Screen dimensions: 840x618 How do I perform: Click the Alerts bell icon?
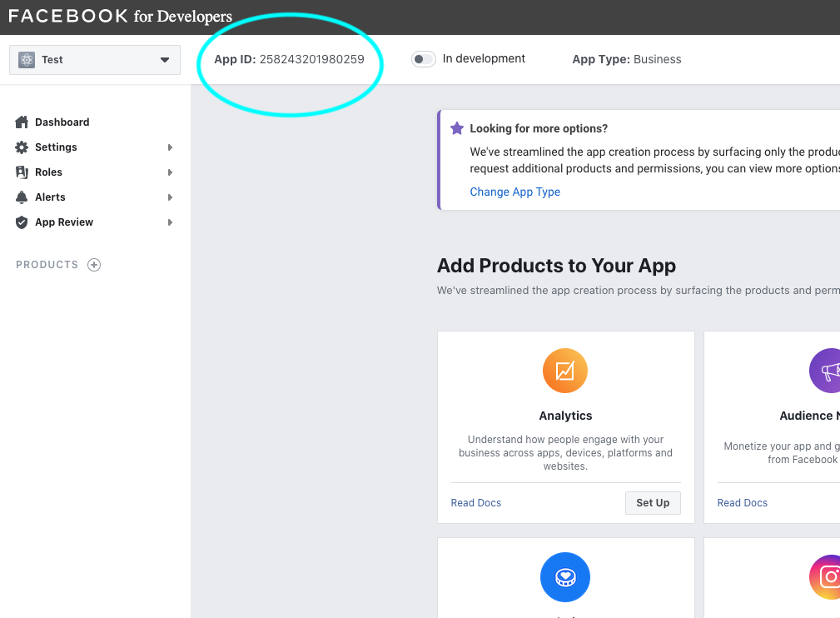tap(22, 197)
